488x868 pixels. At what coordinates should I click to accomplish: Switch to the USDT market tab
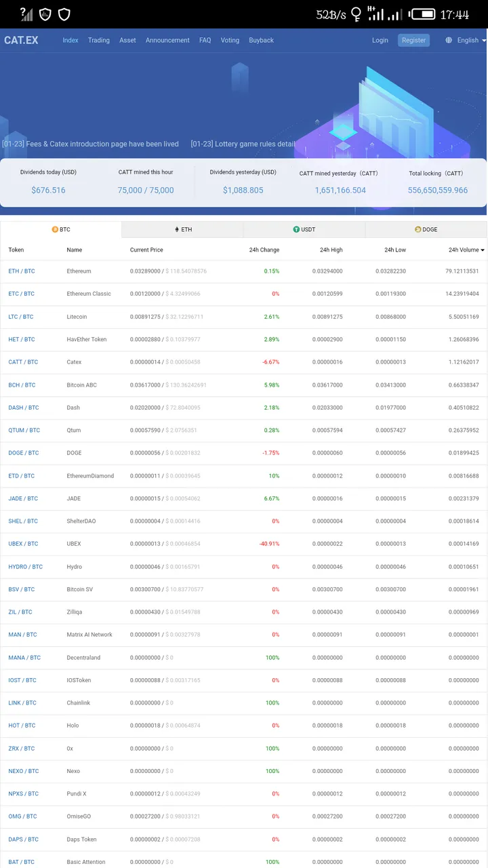pos(304,229)
